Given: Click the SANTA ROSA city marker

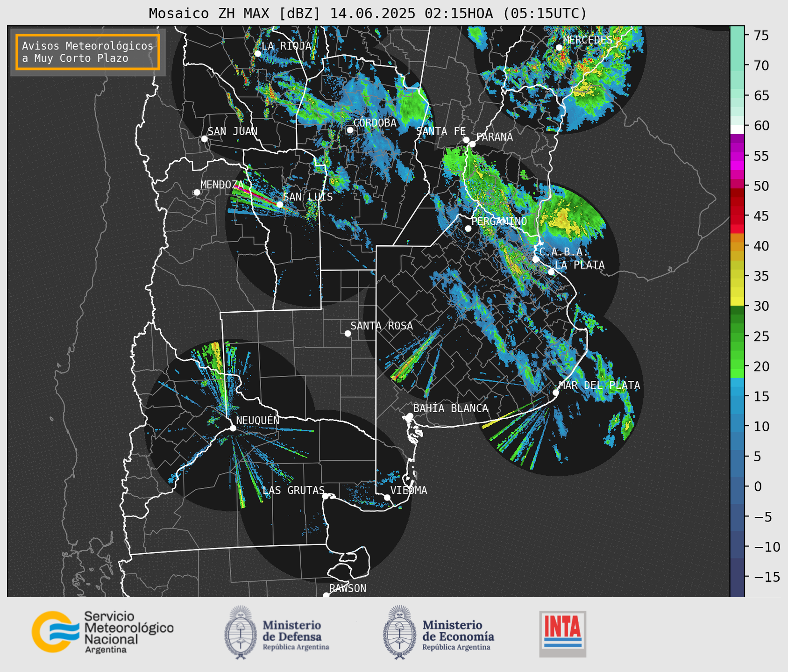Looking at the screenshot, I should 348,333.
